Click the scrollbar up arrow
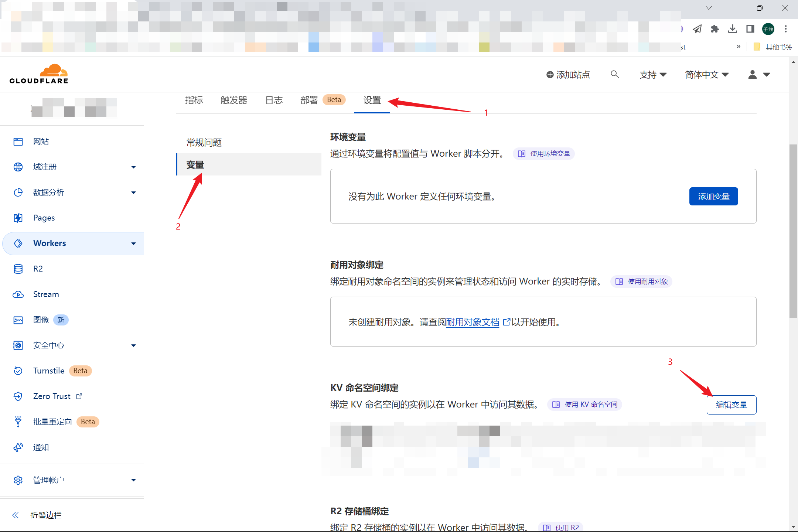 point(793,62)
